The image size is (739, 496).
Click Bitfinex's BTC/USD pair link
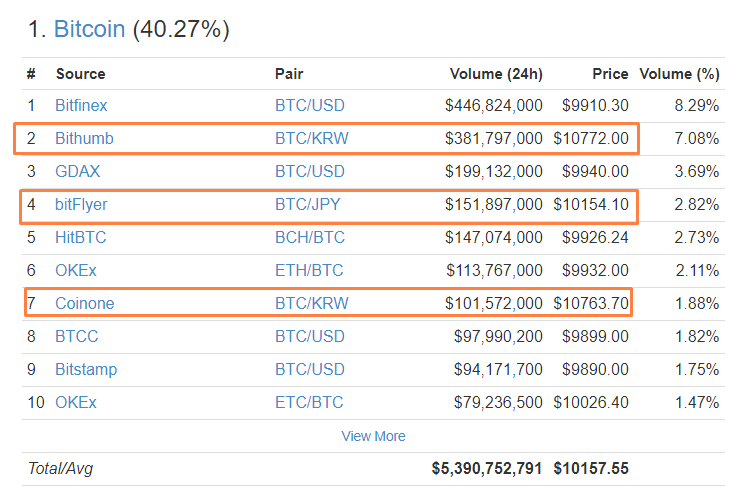(311, 105)
